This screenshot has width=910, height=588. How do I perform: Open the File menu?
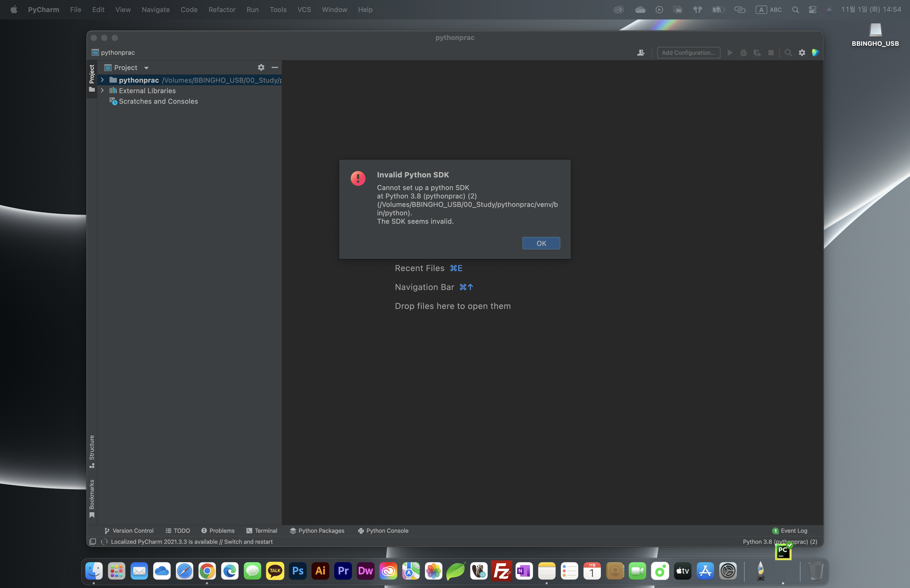point(76,9)
